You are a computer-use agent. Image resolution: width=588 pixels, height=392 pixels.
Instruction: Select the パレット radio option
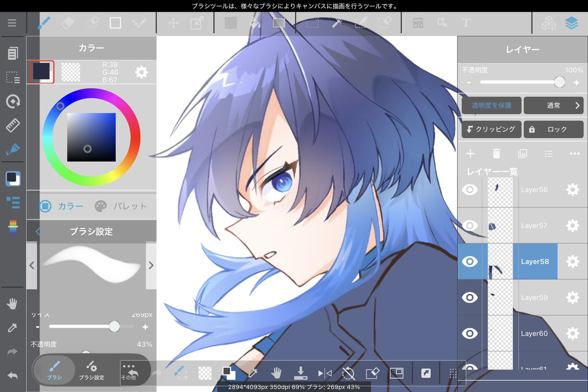[x=120, y=206]
